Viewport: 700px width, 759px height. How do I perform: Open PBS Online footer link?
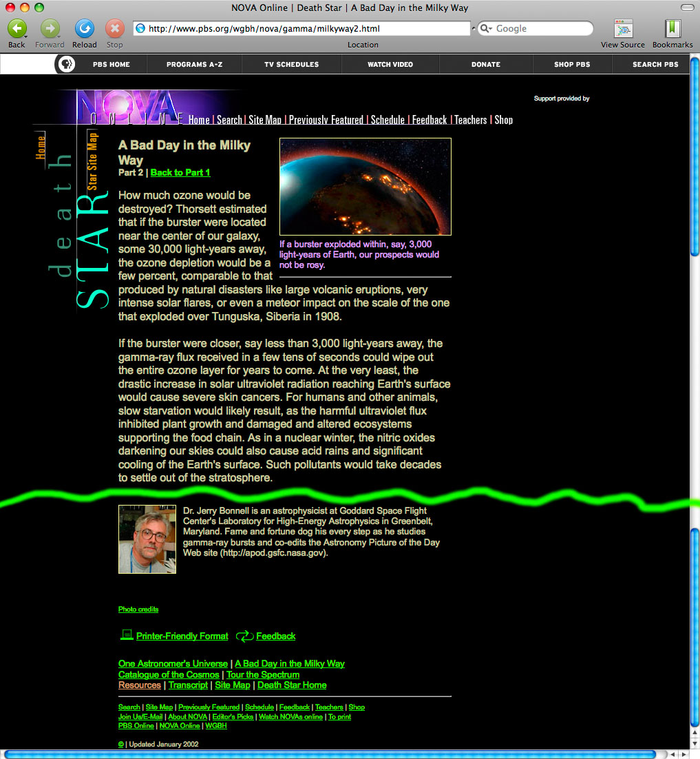136,726
